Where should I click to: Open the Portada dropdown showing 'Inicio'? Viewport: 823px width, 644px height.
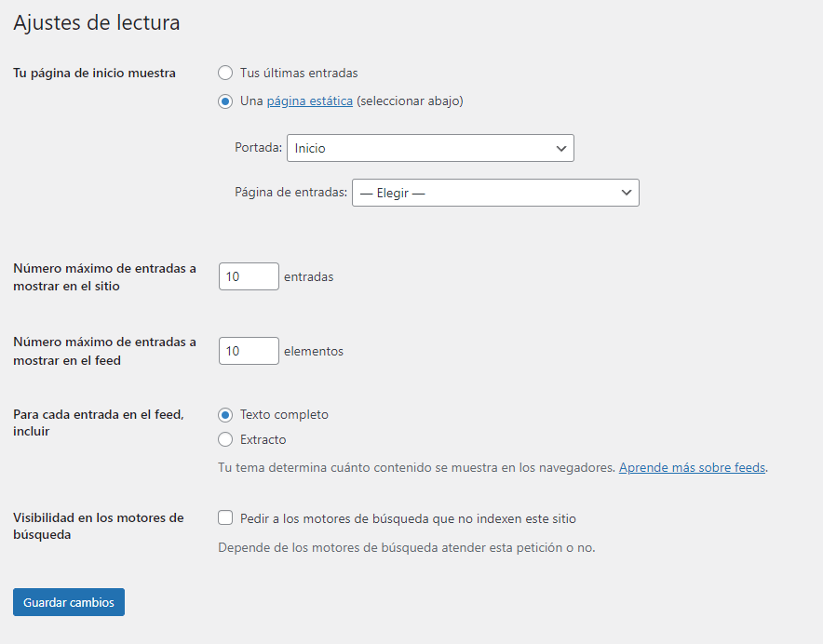430,148
